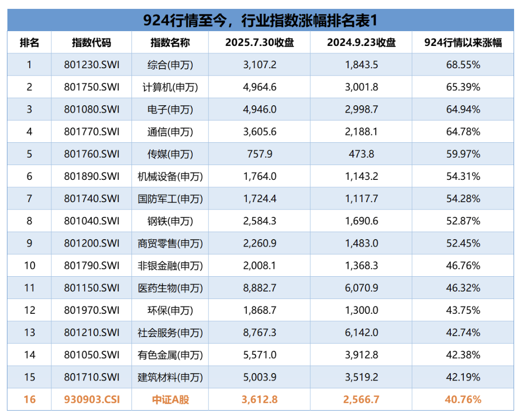The image size is (522, 420).
Task: Select the closing value 1,483.0
Action: point(361,243)
